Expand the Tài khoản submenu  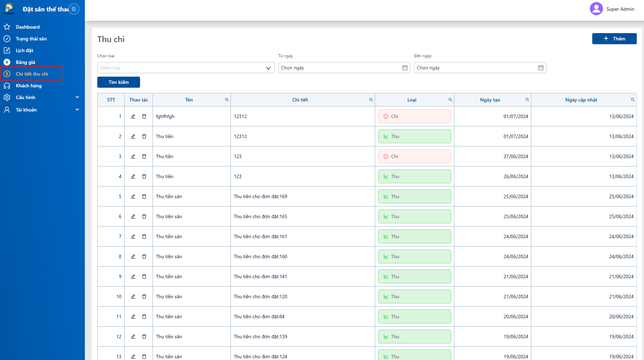pyautogui.click(x=42, y=110)
